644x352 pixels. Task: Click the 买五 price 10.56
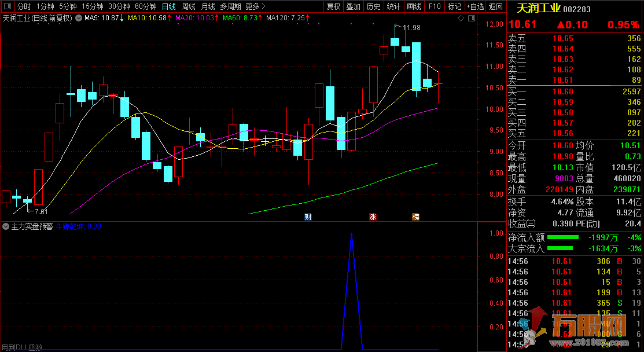tap(562, 133)
